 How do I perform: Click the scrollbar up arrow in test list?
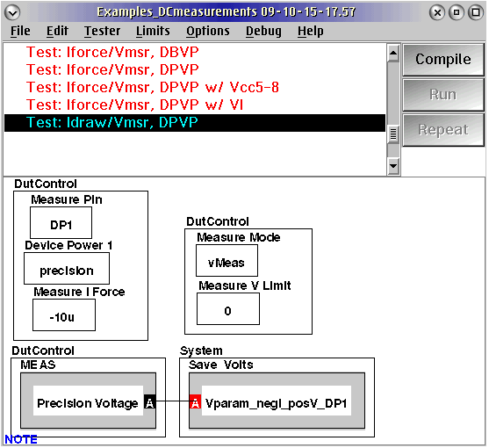[x=393, y=54]
